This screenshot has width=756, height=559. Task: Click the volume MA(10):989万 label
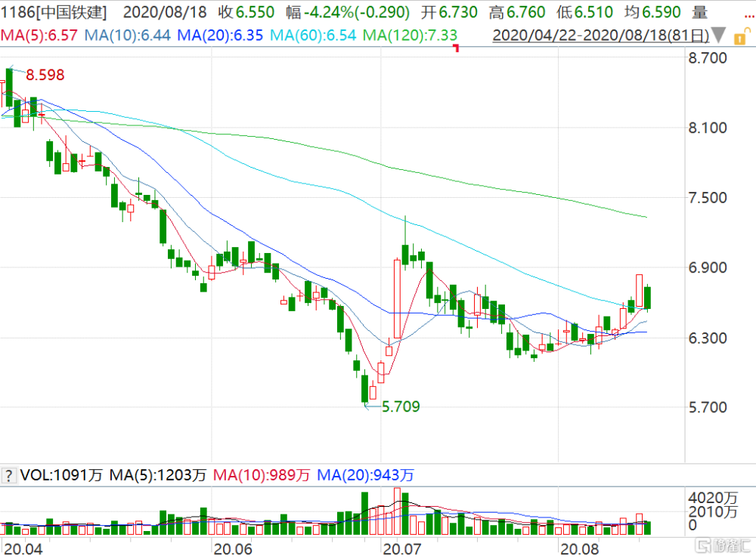262,476
